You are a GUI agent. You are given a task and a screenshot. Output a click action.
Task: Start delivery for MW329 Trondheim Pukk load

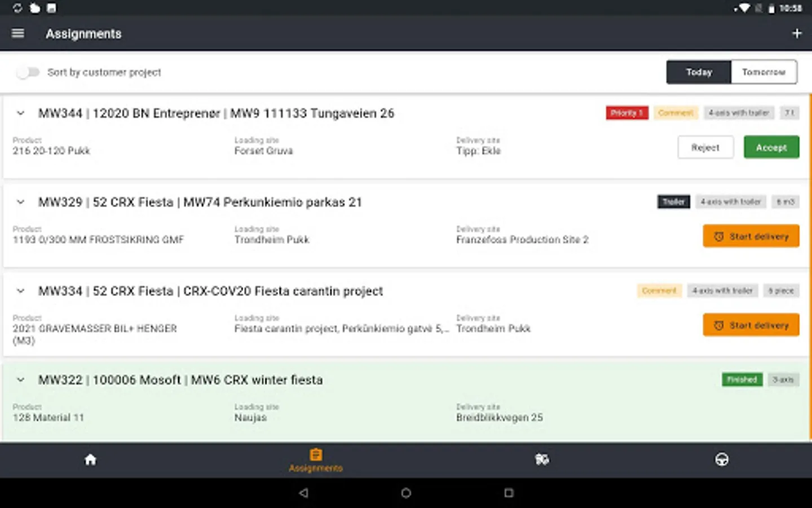(x=751, y=236)
